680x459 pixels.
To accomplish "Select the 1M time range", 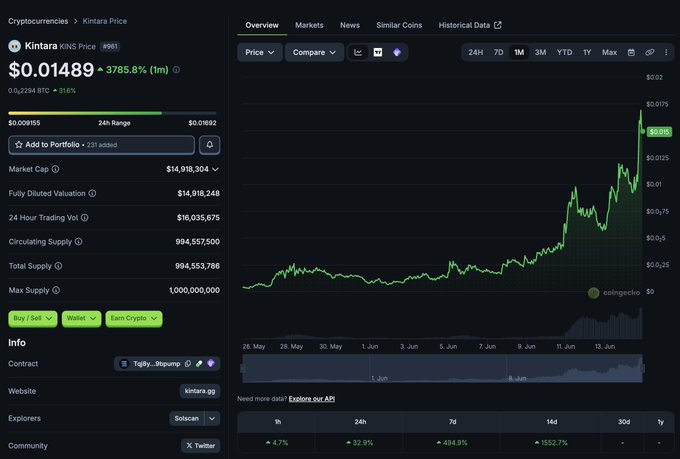I will click(x=519, y=52).
